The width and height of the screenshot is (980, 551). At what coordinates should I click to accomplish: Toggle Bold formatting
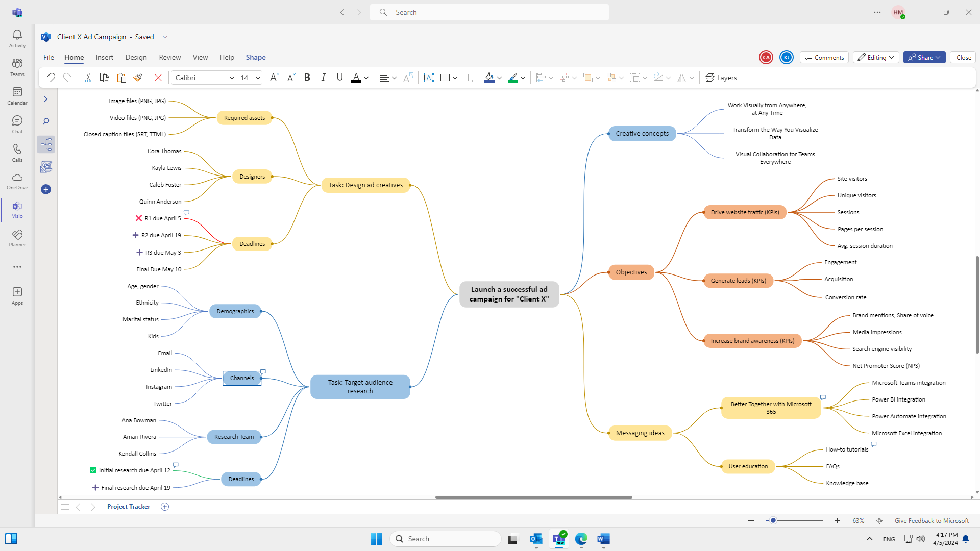point(307,78)
